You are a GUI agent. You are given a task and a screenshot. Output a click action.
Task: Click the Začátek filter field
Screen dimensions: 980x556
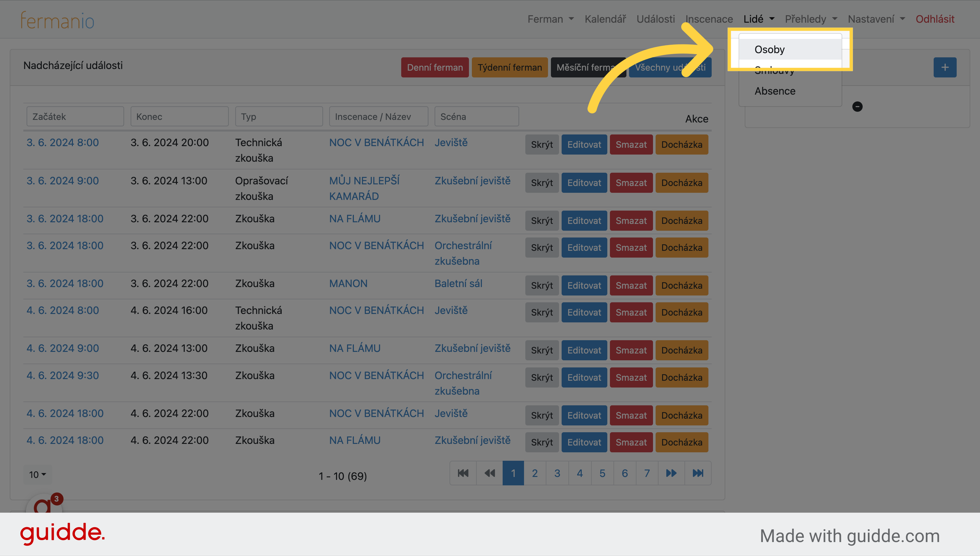point(75,116)
